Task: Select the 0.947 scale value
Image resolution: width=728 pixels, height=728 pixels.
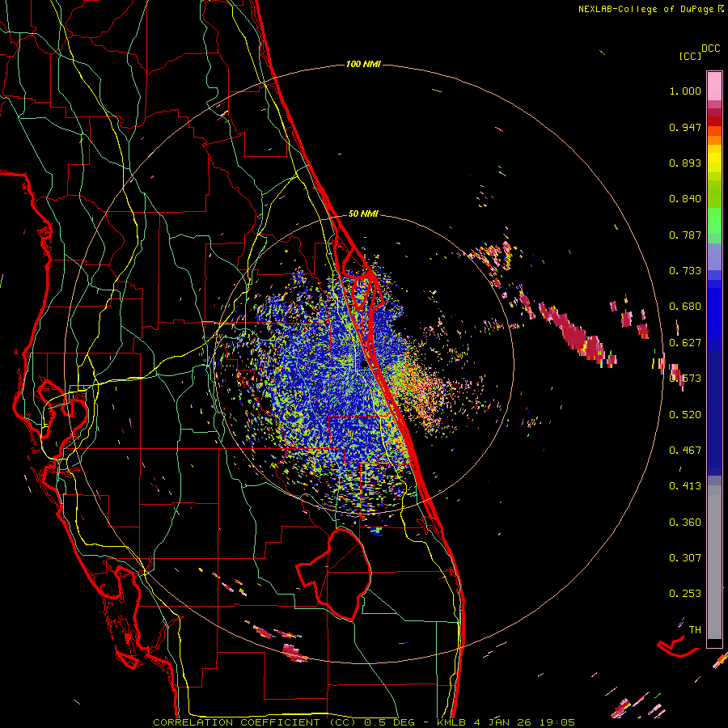Action: tap(685, 127)
